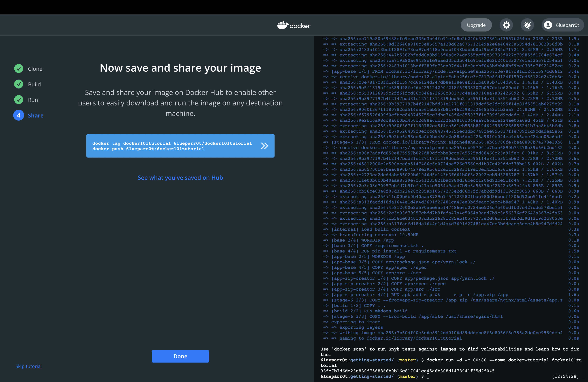Open the Settings gear icon
Viewport: 588px width, 382px height.
(x=506, y=25)
